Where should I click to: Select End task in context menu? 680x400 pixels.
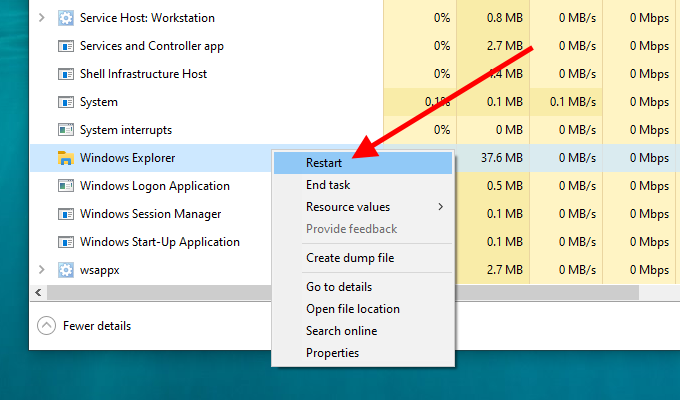coord(328,185)
